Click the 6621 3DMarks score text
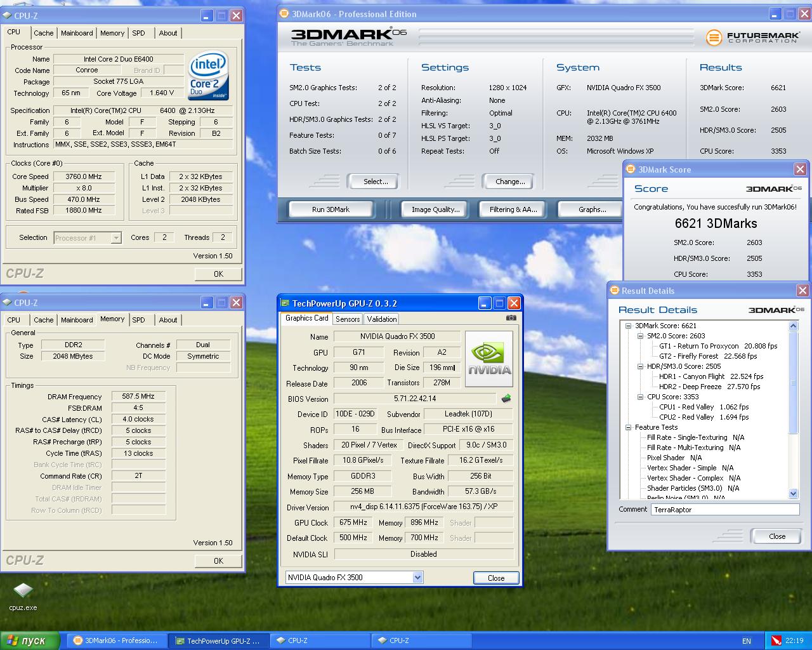 tap(716, 223)
